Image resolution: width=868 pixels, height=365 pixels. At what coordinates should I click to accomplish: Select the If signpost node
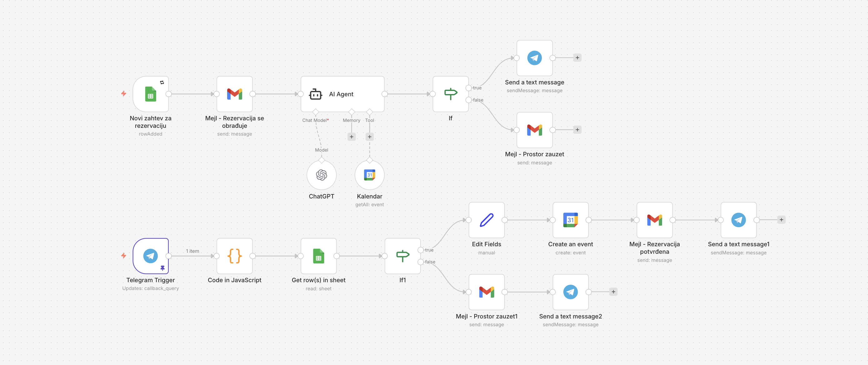(451, 94)
